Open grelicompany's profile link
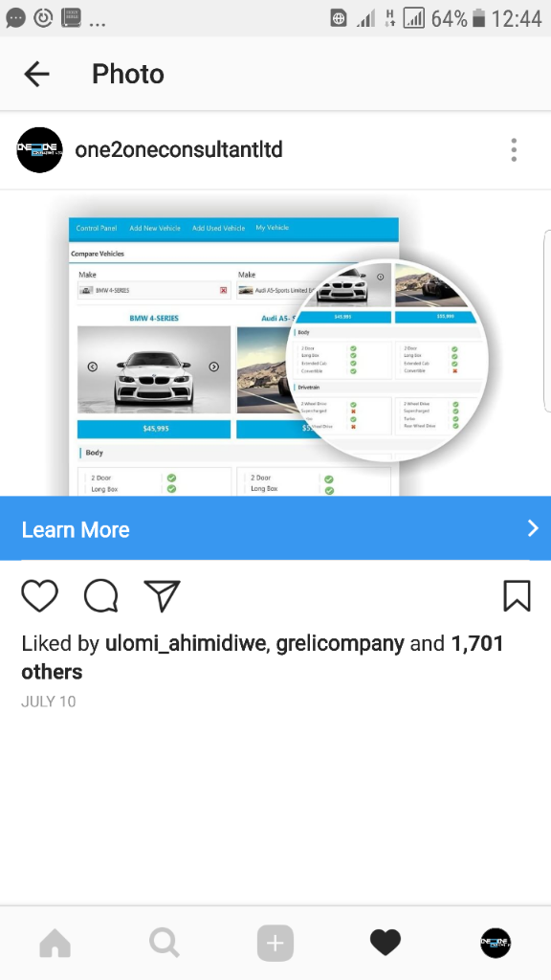 click(x=340, y=644)
